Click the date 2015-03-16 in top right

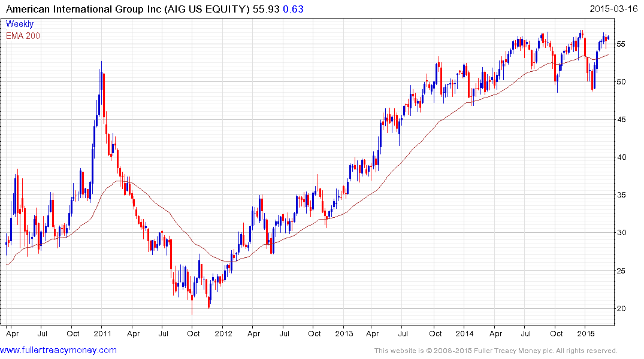point(614,8)
